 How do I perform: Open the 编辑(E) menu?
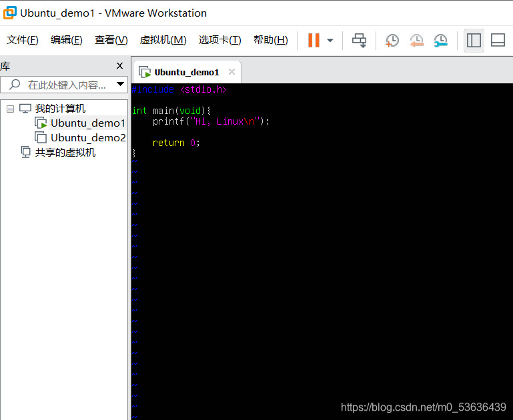(67, 40)
